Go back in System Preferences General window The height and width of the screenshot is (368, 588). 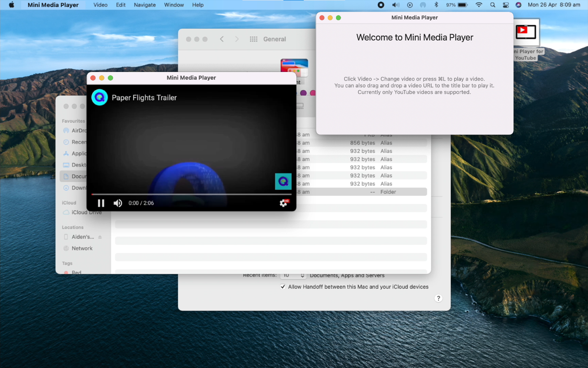[x=222, y=39]
